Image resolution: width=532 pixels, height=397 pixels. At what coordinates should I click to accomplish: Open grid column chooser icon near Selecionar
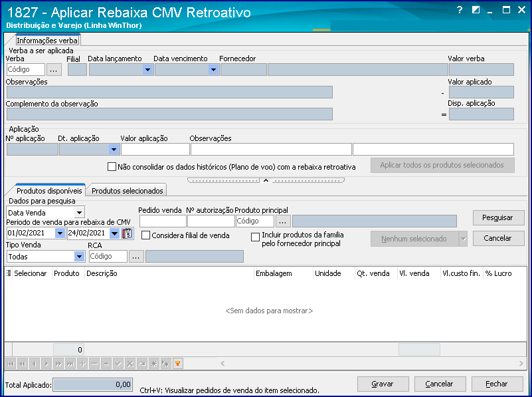click(x=9, y=273)
